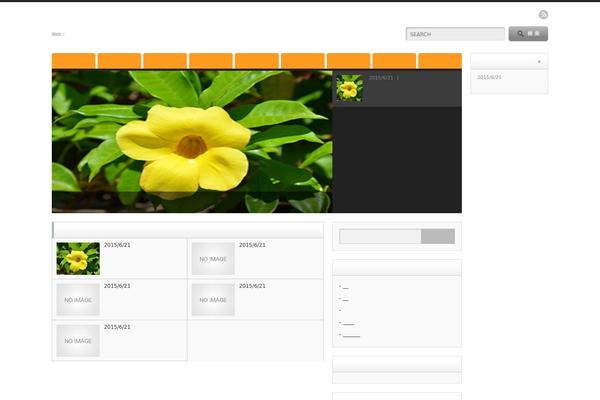
Task: Select flower thumbnail in dark slider panel
Action: pos(349,88)
